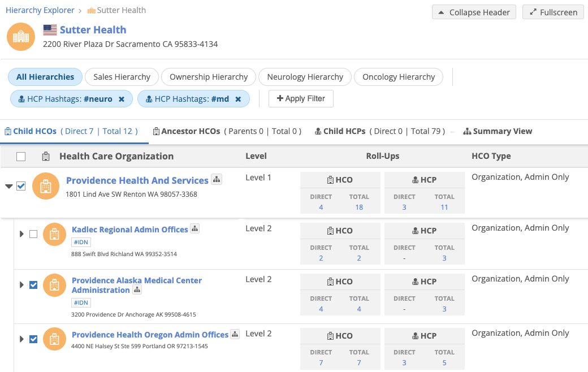
Task: Uncheck the Providence Health And Services checkbox
Action: 21,186
